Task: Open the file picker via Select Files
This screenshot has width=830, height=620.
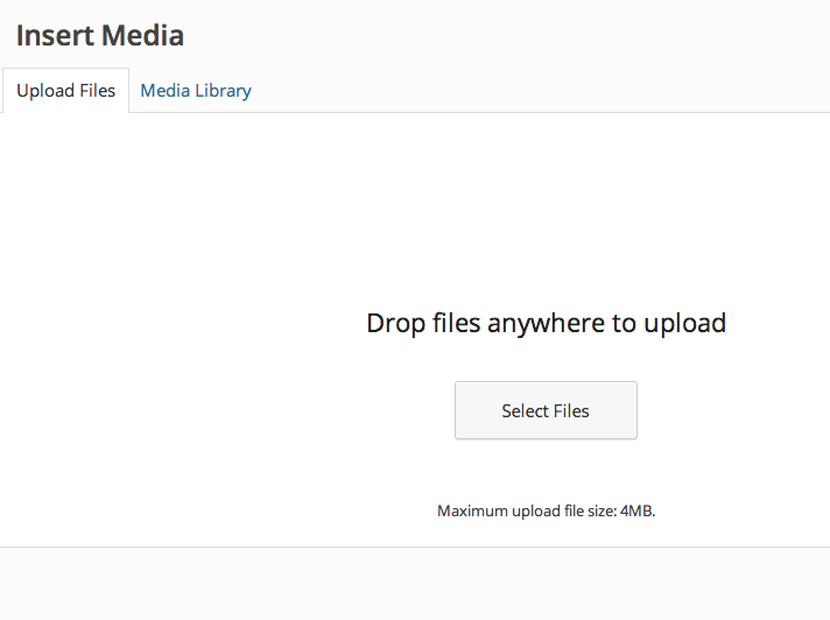Action: click(546, 410)
